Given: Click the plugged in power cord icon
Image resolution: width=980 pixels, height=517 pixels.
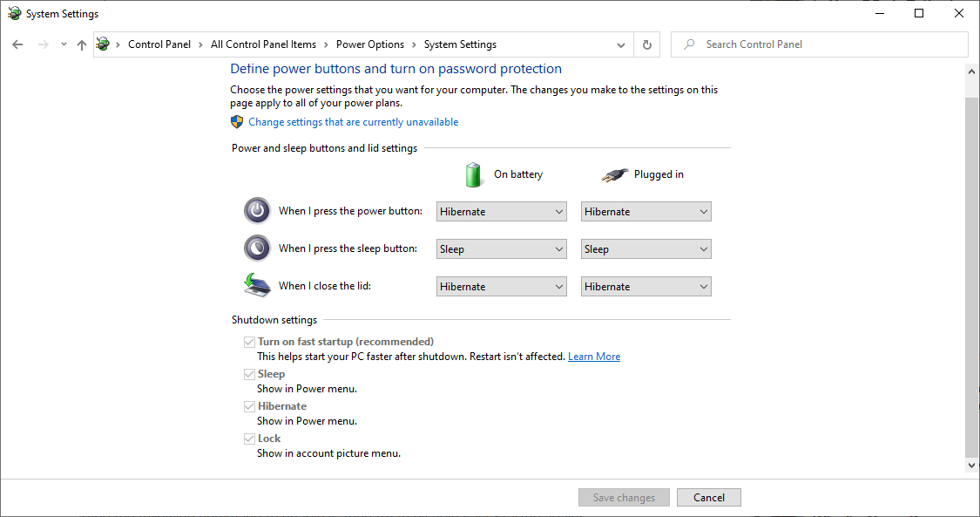Looking at the screenshot, I should click(x=614, y=175).
